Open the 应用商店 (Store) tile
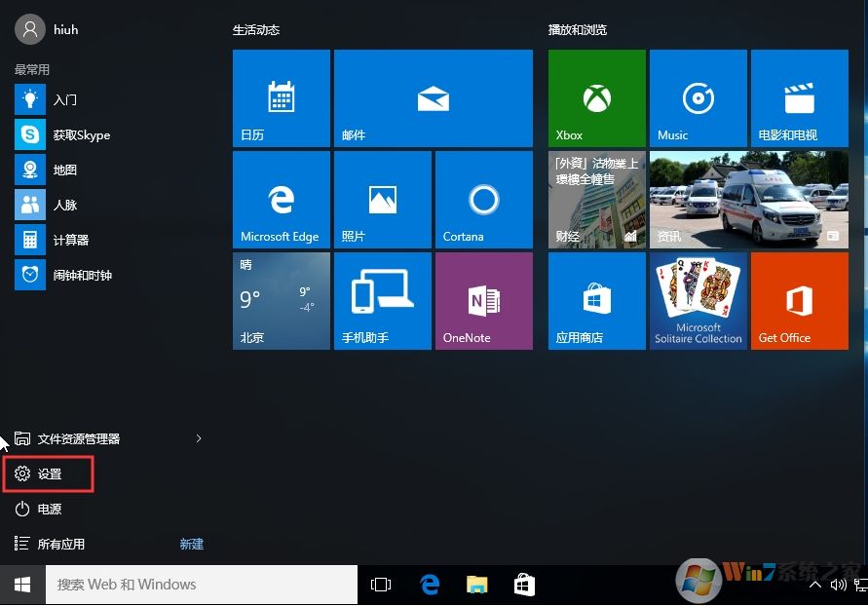Screen dimensions: 868x606 pos(596,300)
